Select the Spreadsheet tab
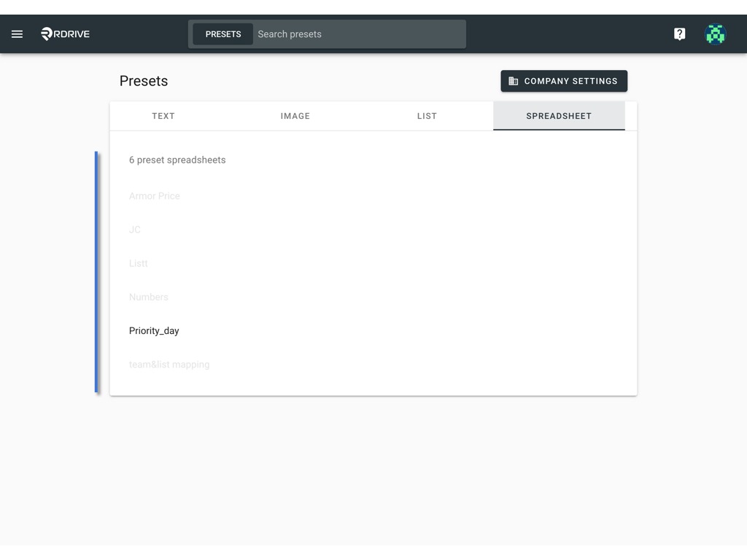The width and height of the screenshot is (747, 560). 559,116
